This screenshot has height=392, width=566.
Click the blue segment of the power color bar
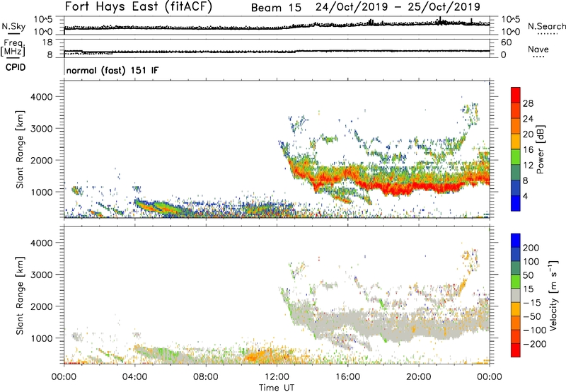(516, 204)
